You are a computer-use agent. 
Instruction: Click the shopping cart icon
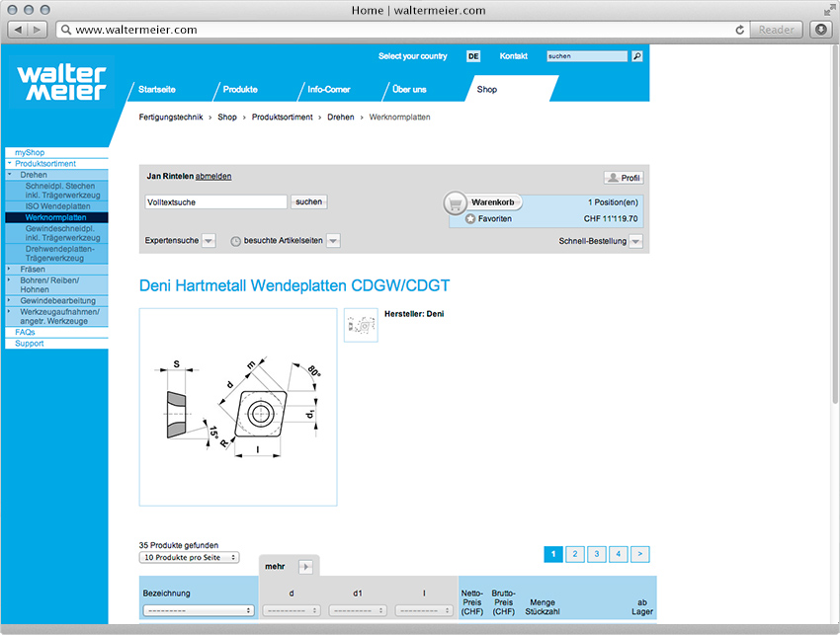(456, 204)
